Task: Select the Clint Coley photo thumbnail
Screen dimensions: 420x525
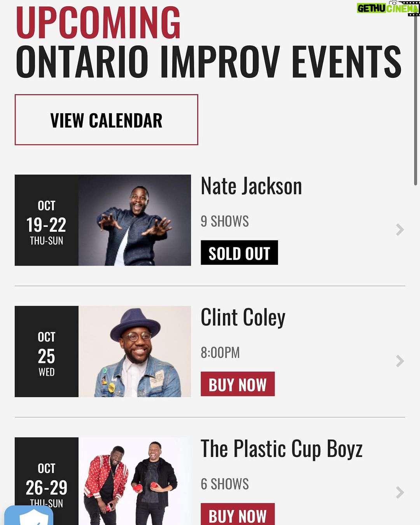Action: pos(135,352)
